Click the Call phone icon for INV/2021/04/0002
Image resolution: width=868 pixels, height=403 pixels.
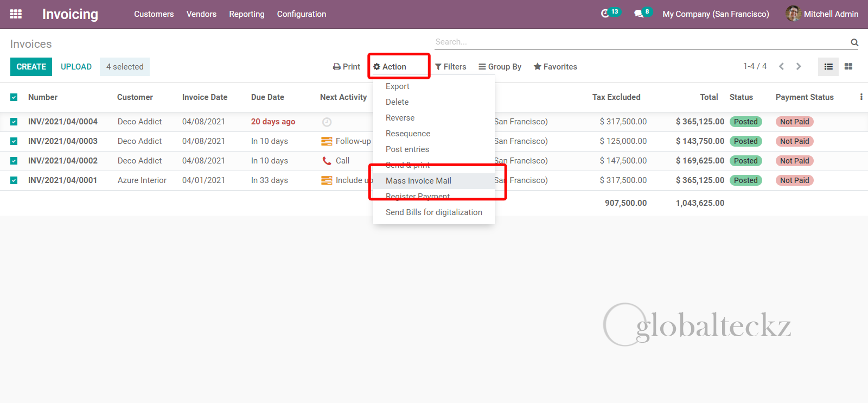point(327,161)
